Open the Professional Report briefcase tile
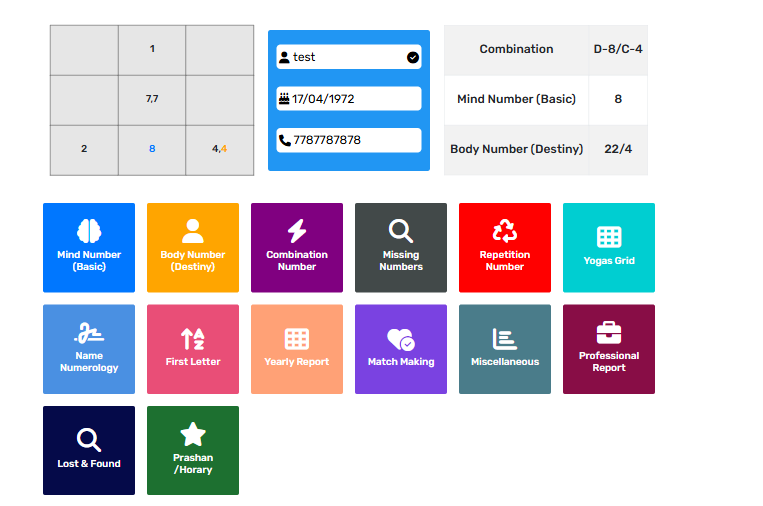763x506 pixels. [609, 349]
